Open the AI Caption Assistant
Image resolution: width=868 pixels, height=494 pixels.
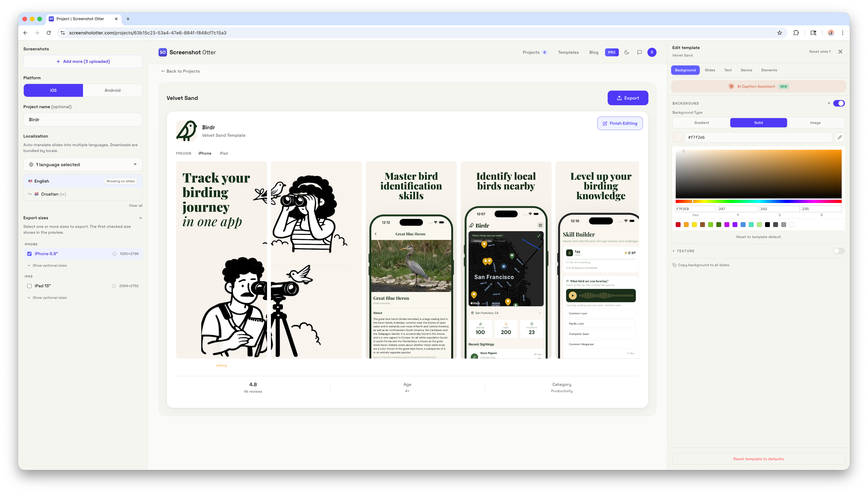pyautogui.click(x=758, y=87)
